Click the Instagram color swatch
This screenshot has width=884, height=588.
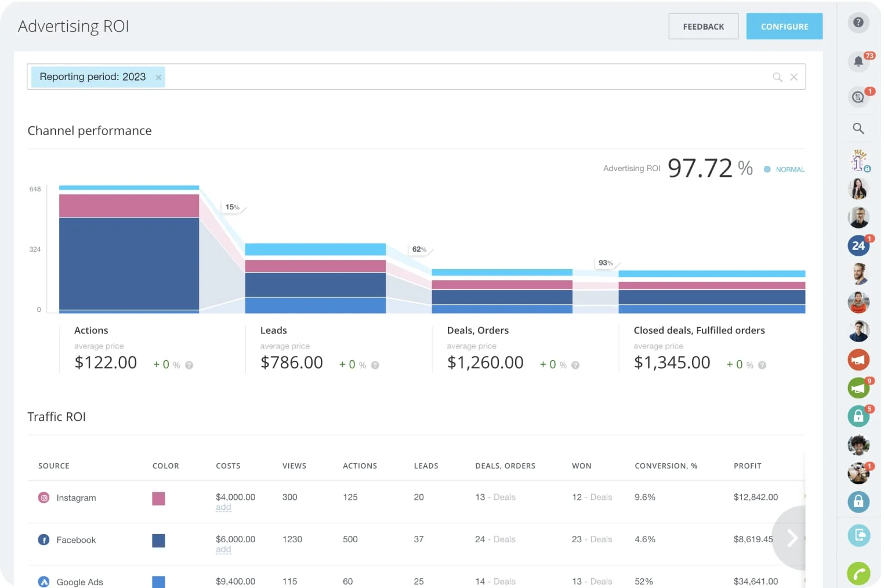[158, 499]
